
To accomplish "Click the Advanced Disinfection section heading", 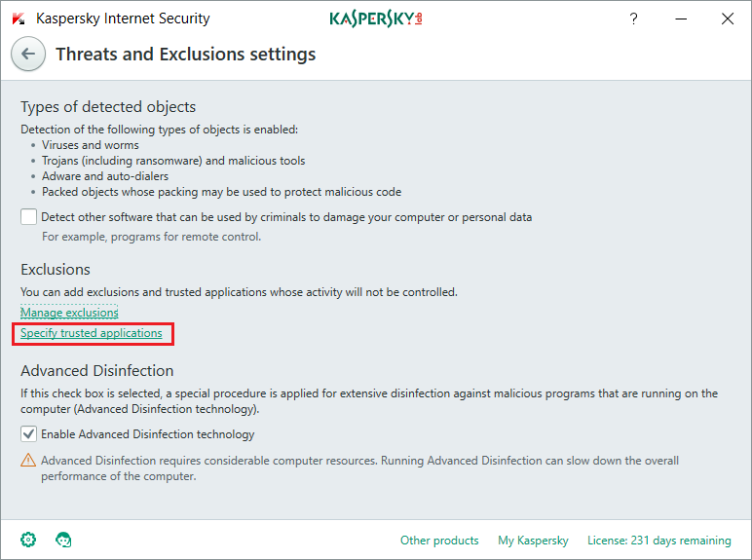I will tap(96, 371).
